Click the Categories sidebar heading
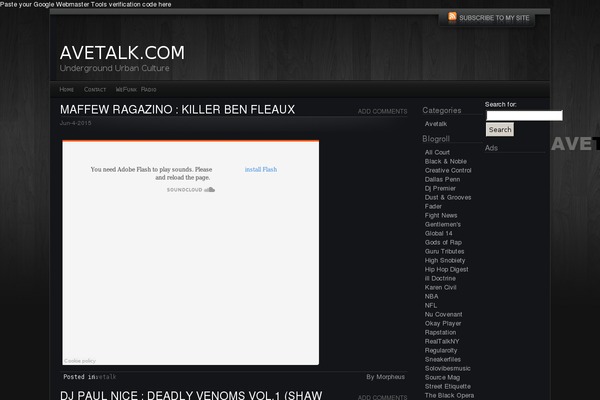 (442, 110)
